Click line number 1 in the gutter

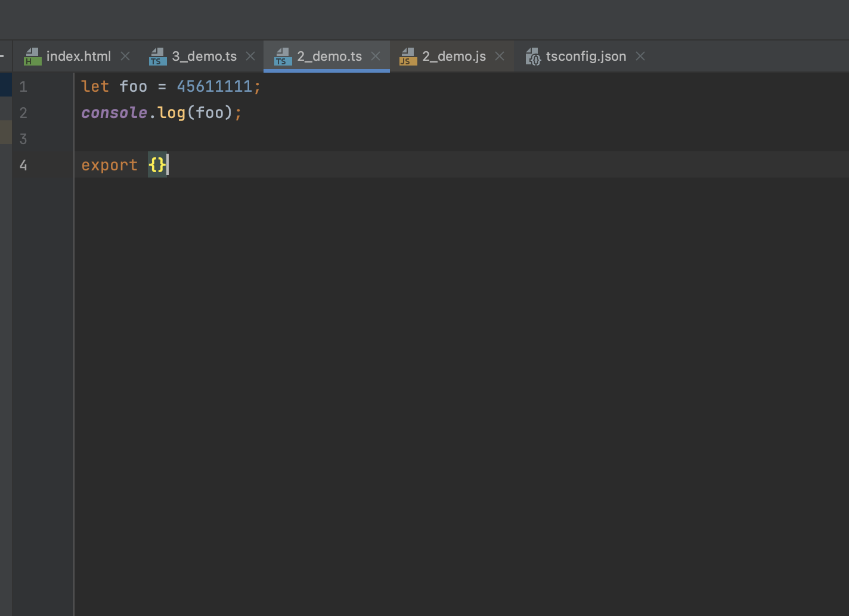point(23,87)
